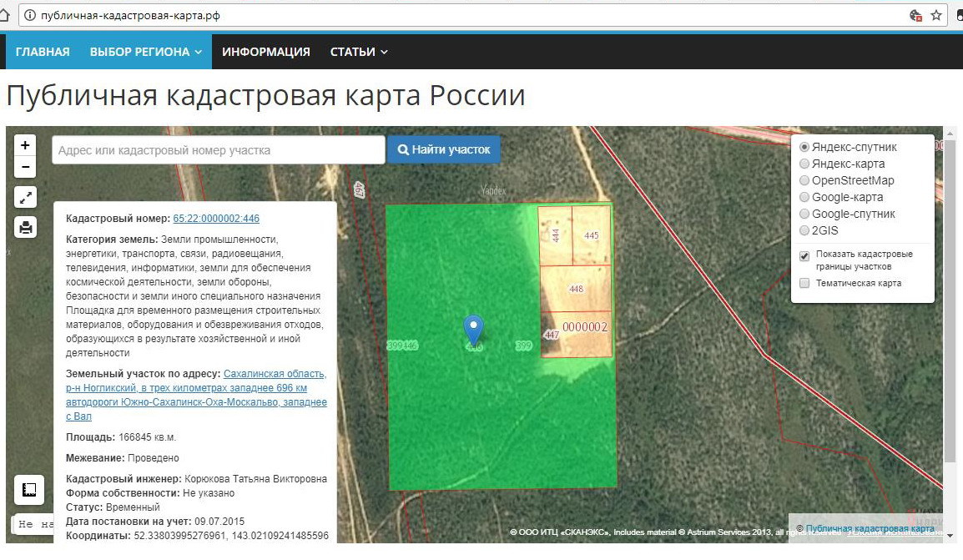Expand the ВЫБОР РЕГИОНА dropdown menu
963x560 pixels.
145,52
